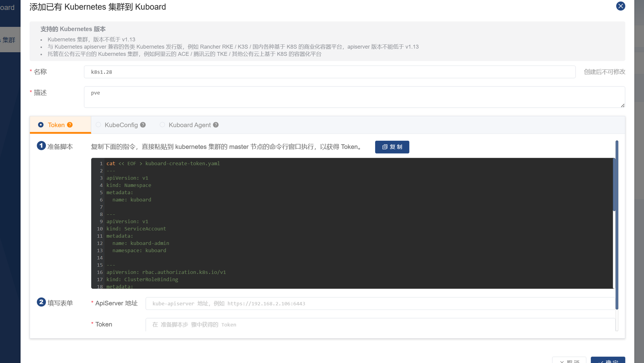Focus the 名称 field containing k8s1.28
Viewport: 644px width, 363px height.
click(x=330, y=72)
